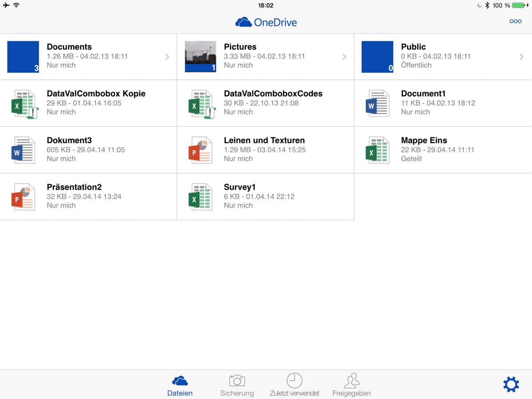Image resolution: width=532 pixels, height=399 pixels.
Task: Tap the Bluetooth icon in status bar
Action: 487,5
